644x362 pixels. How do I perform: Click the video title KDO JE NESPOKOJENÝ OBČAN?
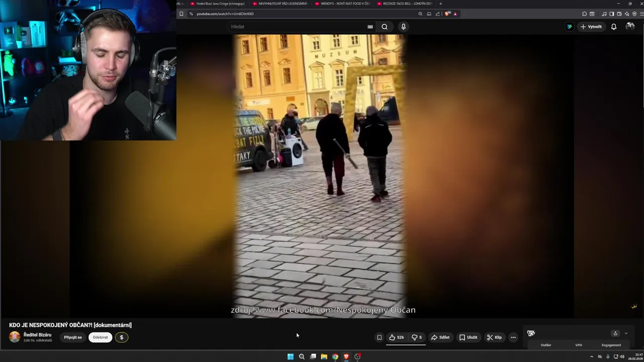pyautogui.click(x=70, y=325)
